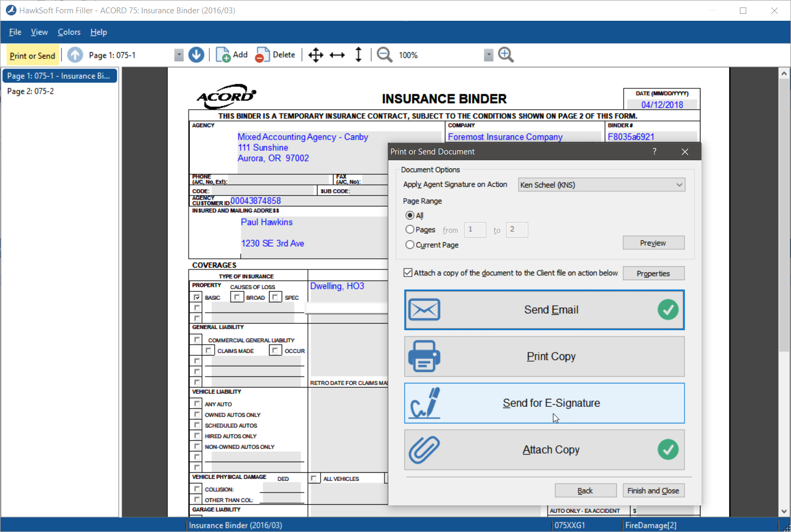This screenshot has height=532, width=791.
Task: Click the previous page up-arrow icon
Action: tap(75, 55)
